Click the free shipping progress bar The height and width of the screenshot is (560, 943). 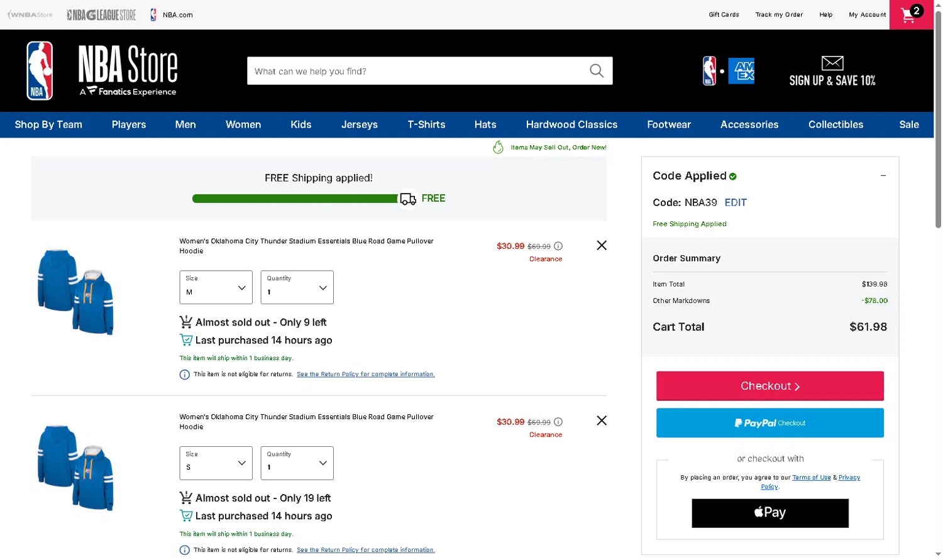(295, 199)
